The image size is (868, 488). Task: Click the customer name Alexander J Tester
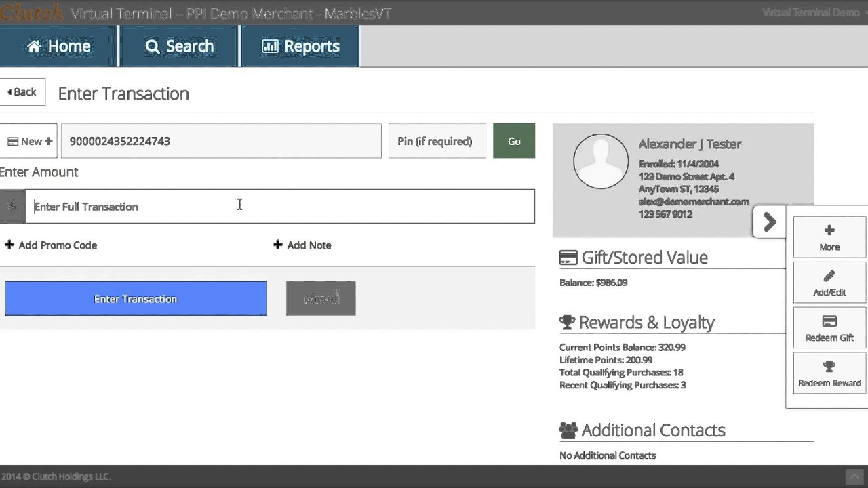point(690,144)
